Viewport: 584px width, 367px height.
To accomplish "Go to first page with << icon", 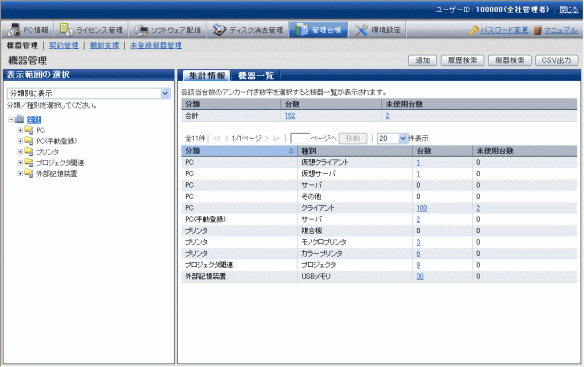I will (217, 138).
